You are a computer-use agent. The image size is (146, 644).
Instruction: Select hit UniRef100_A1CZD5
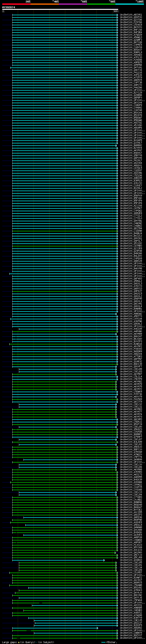131,512
